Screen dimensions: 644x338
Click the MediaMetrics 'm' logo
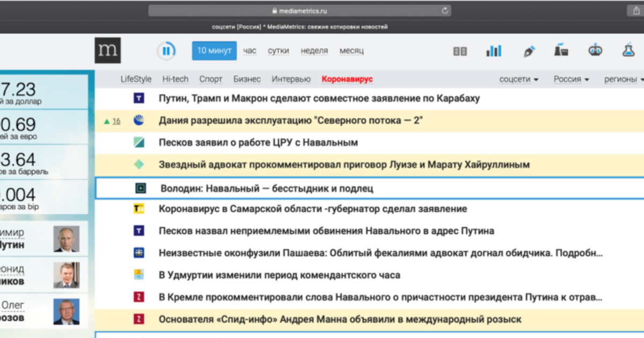[108, 51]
